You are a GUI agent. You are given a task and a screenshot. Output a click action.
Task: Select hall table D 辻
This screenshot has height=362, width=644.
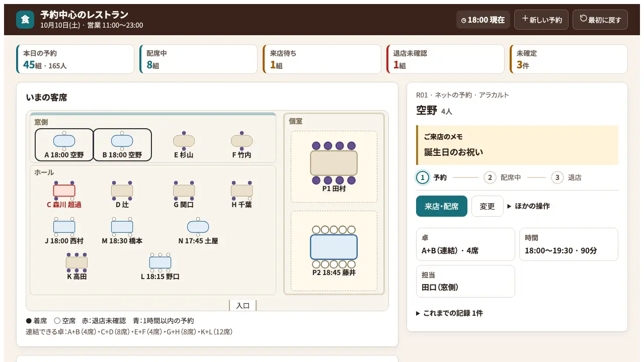click(x=122, y=195)
